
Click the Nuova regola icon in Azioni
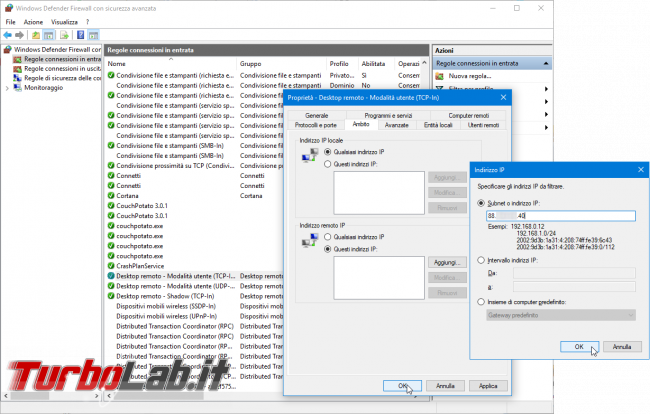(x=440, y=76)
